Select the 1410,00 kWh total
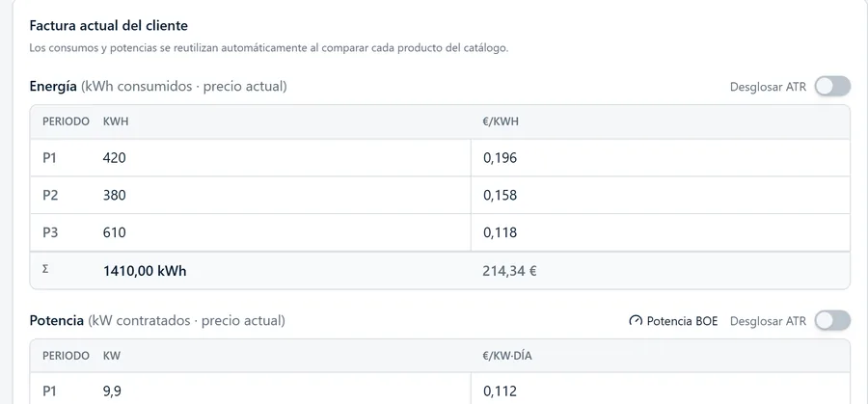 tap(145, 271)
